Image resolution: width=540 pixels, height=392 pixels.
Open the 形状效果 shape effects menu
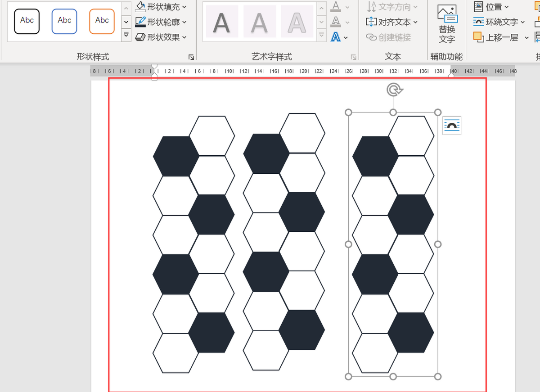[161, 37]
